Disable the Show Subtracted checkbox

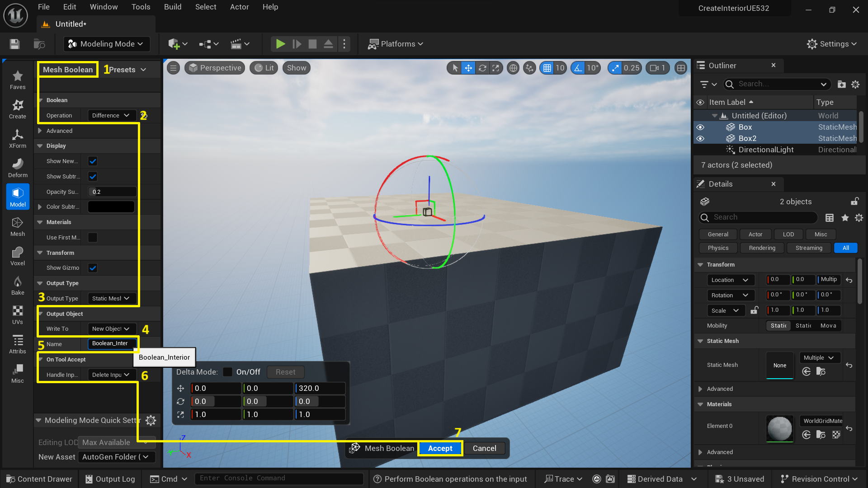pyautogui.click(x=92, y=176)
